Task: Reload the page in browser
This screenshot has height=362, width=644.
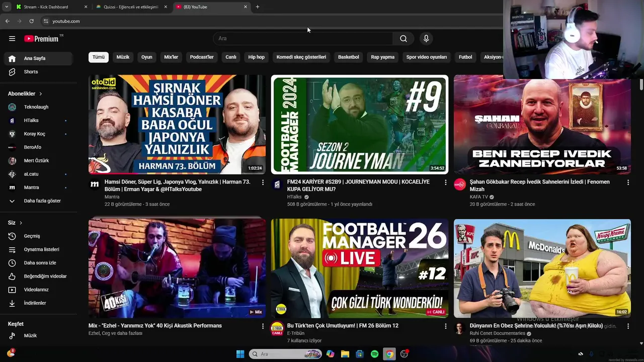Action: [31, 21]
